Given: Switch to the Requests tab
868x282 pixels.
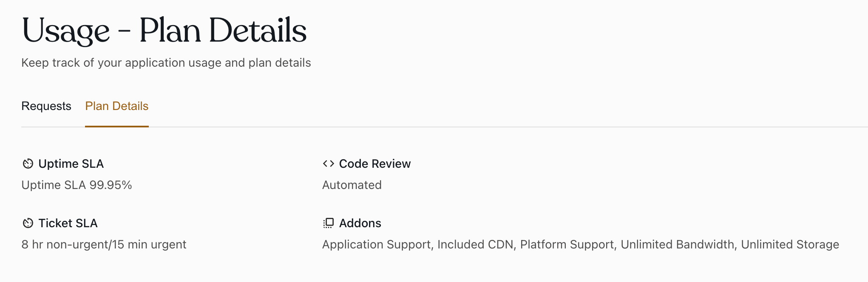Looking at the screenshot, I should click(46, 106).
